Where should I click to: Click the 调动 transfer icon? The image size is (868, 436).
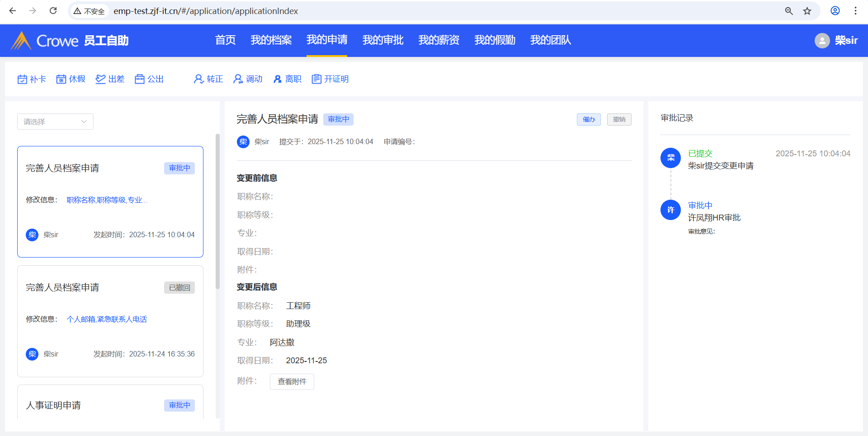pos(238,80)
